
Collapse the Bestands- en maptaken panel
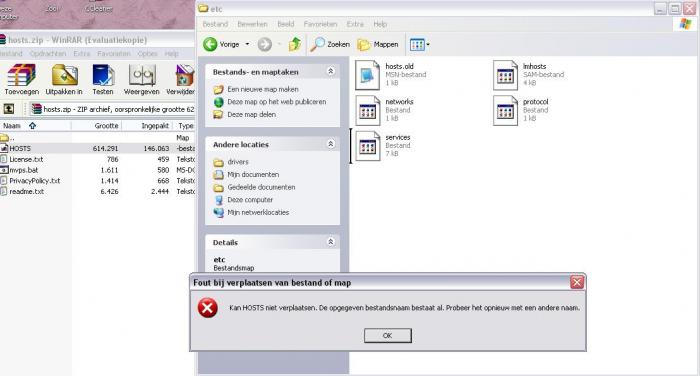coord(331,71)
